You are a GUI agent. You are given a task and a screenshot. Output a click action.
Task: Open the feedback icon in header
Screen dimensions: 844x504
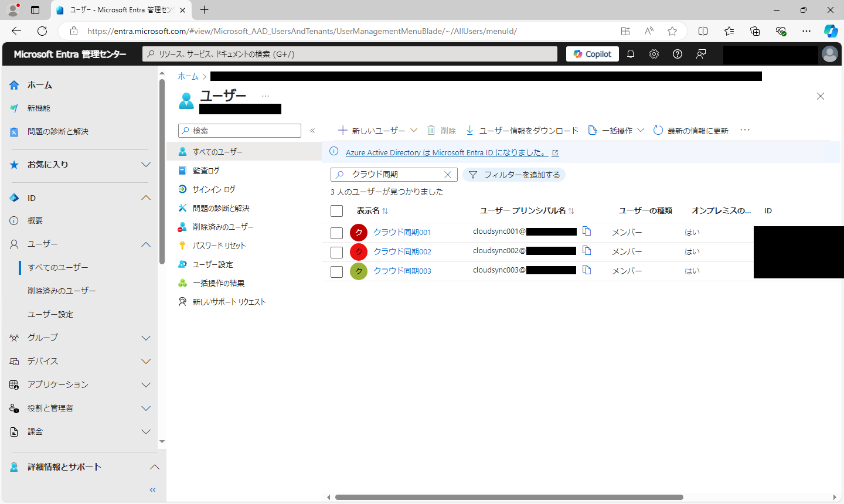click(701, 54)
